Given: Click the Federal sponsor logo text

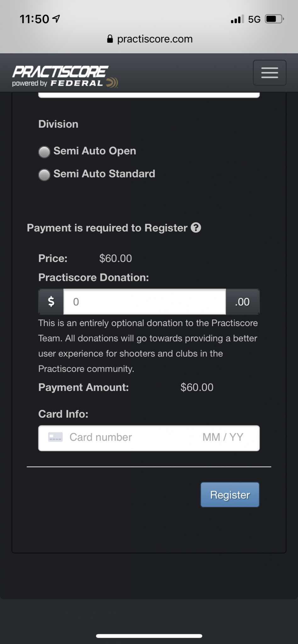Looking at the screenshot, I should click(x=76, y=83).
